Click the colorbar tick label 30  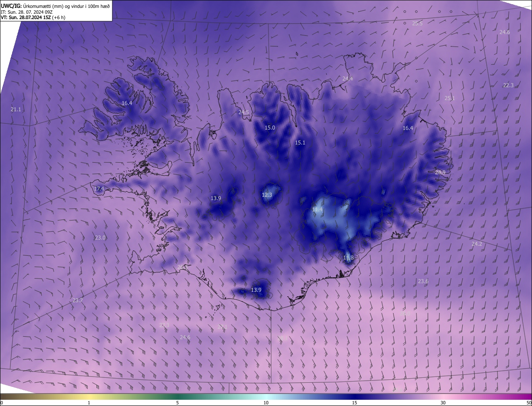tap(443, 403)
